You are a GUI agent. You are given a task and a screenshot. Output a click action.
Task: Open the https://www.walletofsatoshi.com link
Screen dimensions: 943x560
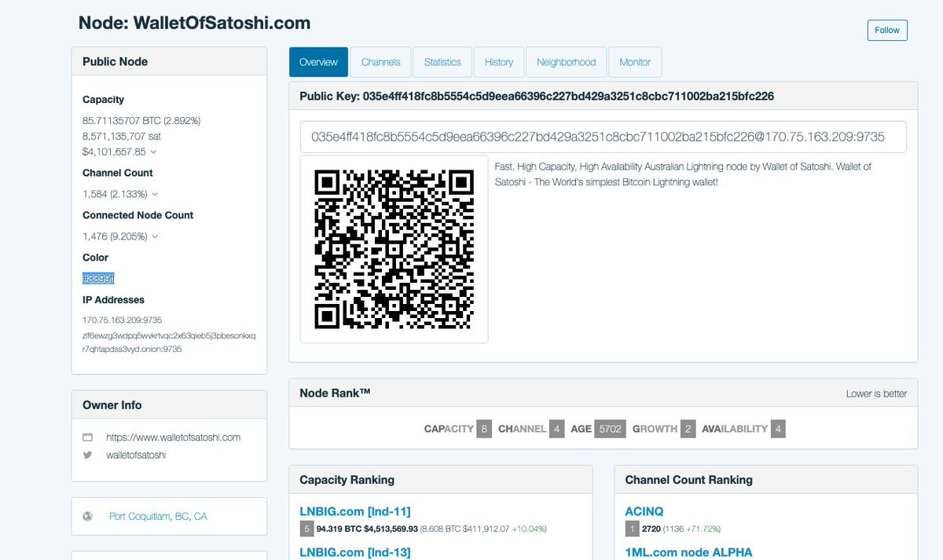(173, 437)
